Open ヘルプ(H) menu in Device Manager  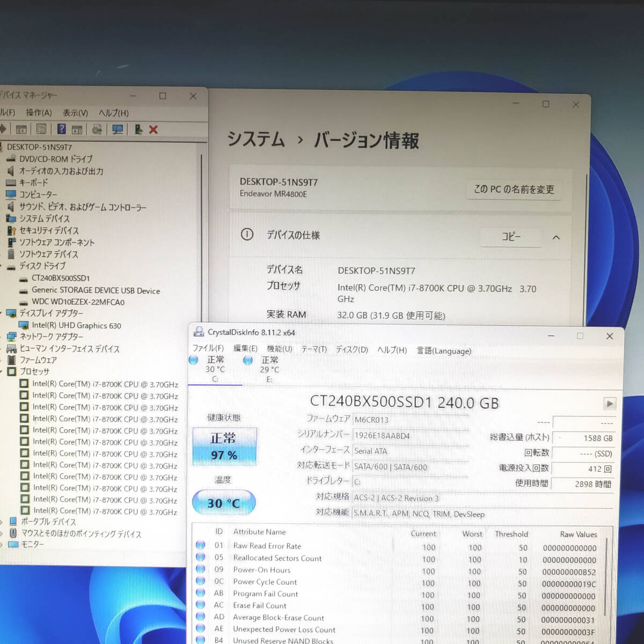tap(113, 113)
